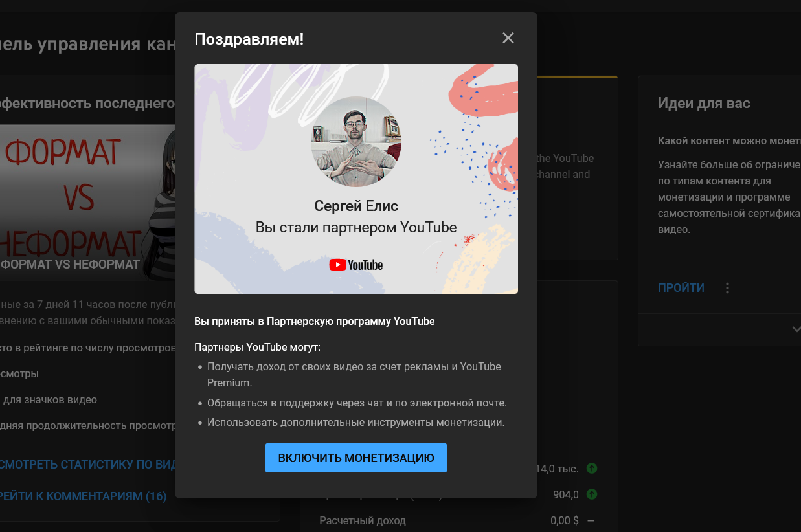The image size is (801, 532).
Task: Go to ПЕРЕЙТИ К КОММЕНТАРИЯМ (16)
Action: pyautogui.click(x=83, y=496)
